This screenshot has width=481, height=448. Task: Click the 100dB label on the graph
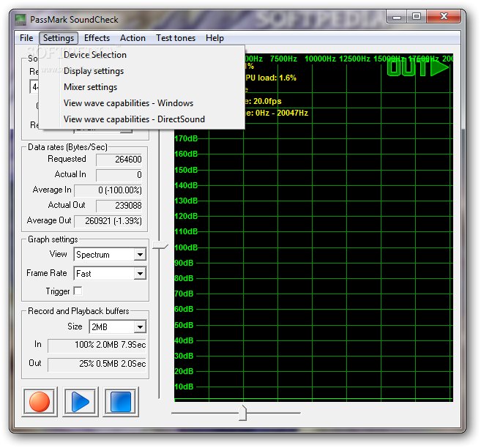[186, 247]
